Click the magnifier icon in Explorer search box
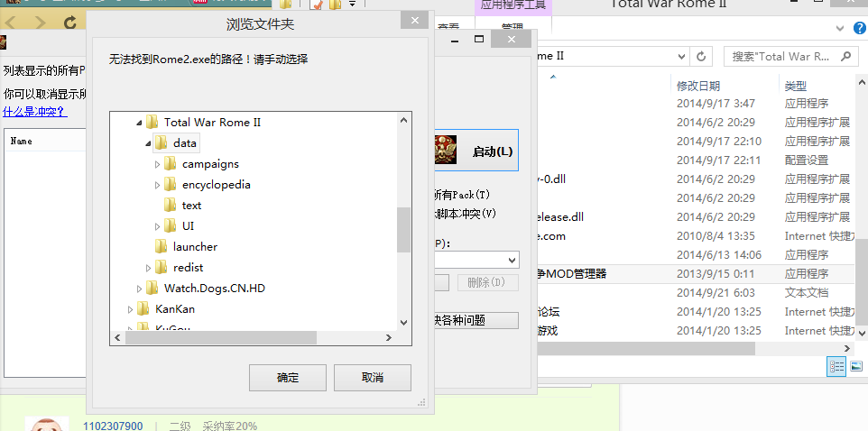The width and height of the screenshot is (868, 431). point(845,57)
